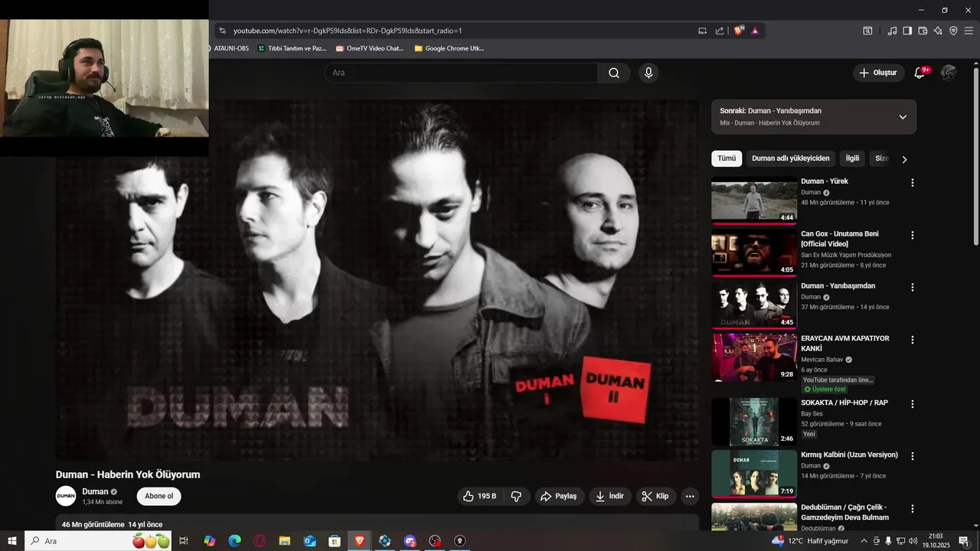Open the OmeTV Video Chat bookmark
This screenshot has height=551, width=980.
[370, 48]
